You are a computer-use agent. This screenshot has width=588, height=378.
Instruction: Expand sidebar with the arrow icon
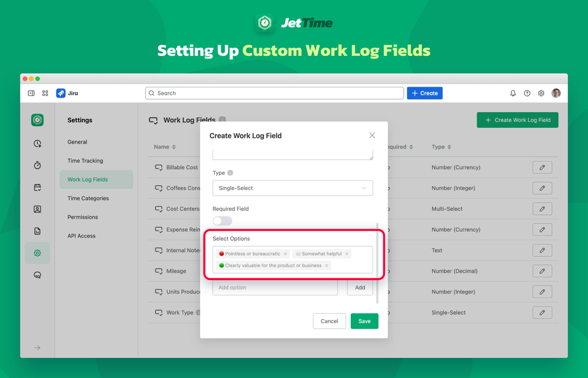pyautogui.click(x=37, y=347)
